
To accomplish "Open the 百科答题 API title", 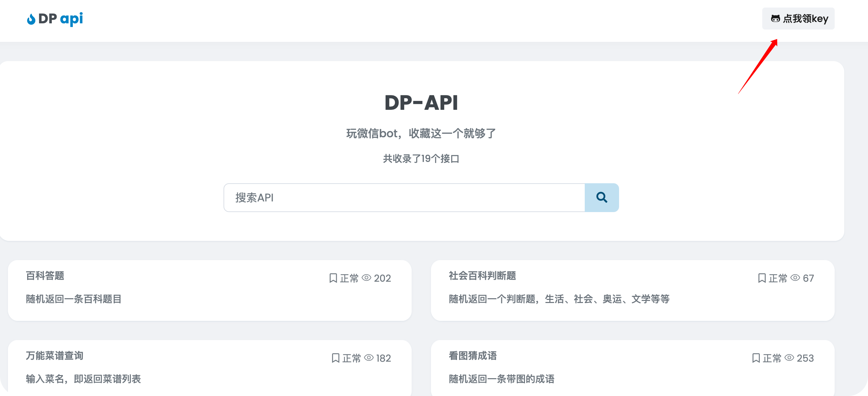I will click(x=45, y=276).
